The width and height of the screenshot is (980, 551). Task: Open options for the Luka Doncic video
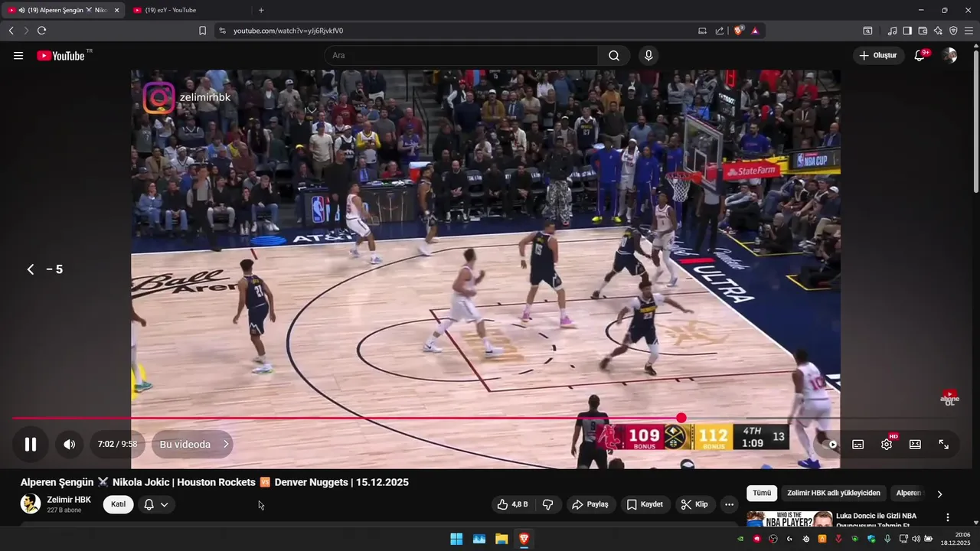point(948,517)
